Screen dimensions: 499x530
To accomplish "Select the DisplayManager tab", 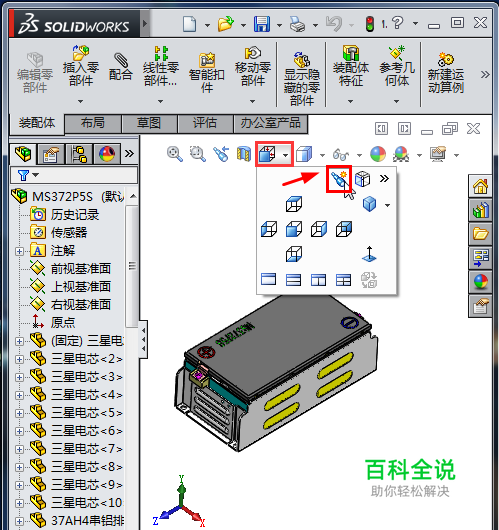I will (107, 154).
